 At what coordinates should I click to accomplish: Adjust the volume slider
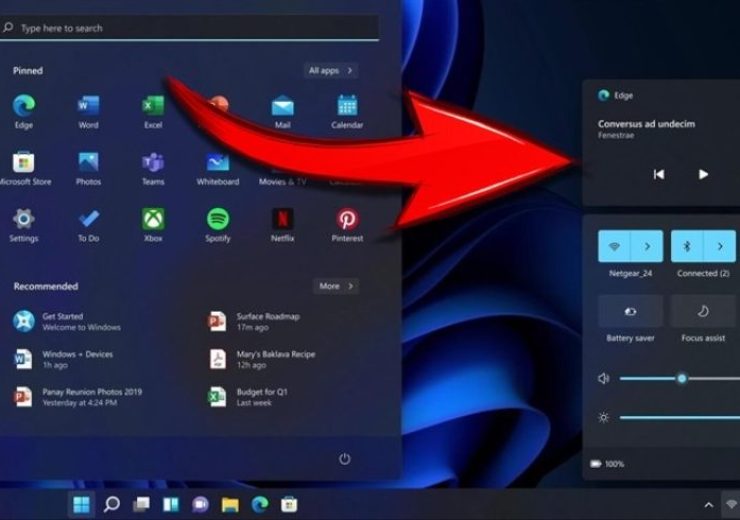coord(680,378)
